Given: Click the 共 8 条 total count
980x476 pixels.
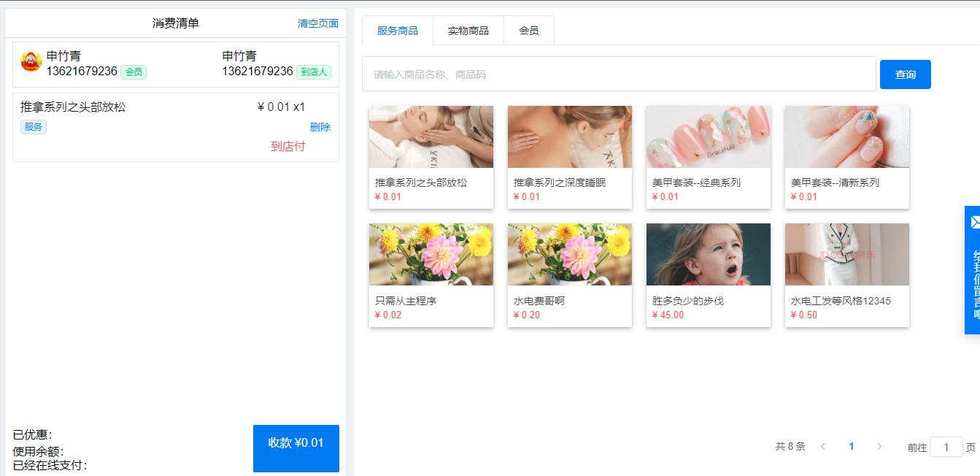Looking at the screenshot, I should [790, 447].
